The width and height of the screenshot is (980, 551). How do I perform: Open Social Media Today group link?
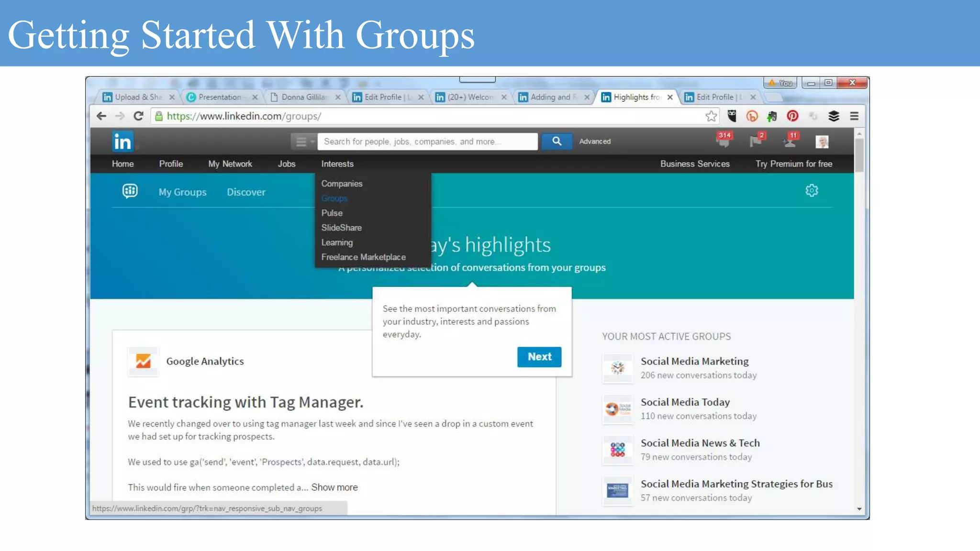click(x=685, y=402)
